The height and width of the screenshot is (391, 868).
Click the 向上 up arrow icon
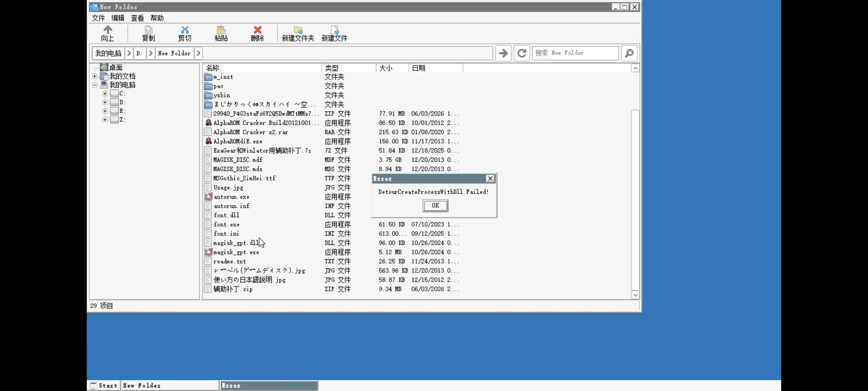click(108, 30)
